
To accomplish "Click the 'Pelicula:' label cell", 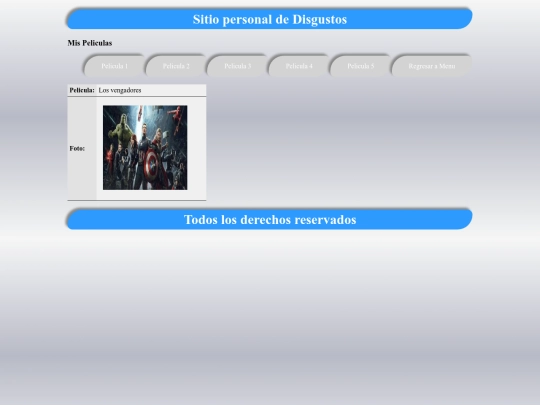I will click(82, 90).
